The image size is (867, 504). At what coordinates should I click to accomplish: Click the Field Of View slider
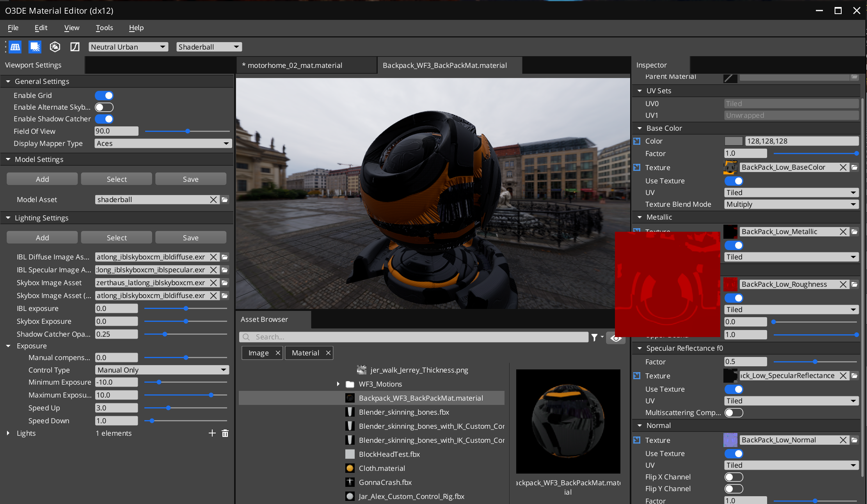[x=187, y=131]
